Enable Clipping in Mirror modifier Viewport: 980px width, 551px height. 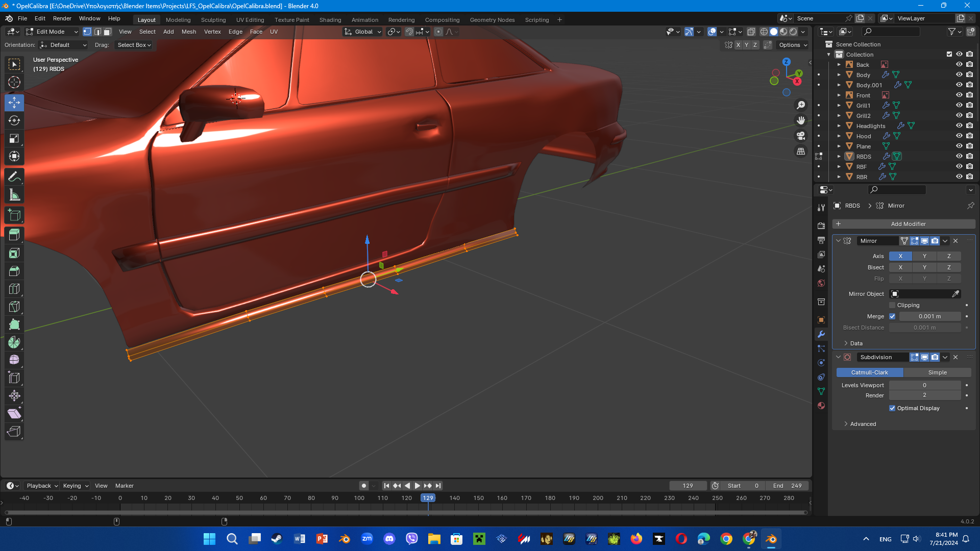pos(892,305)
